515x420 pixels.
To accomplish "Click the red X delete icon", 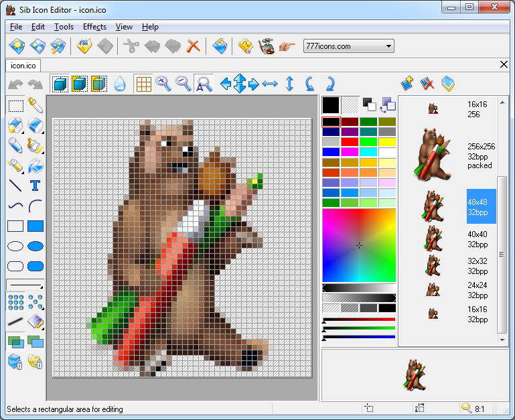I will [x=193, y=46].
